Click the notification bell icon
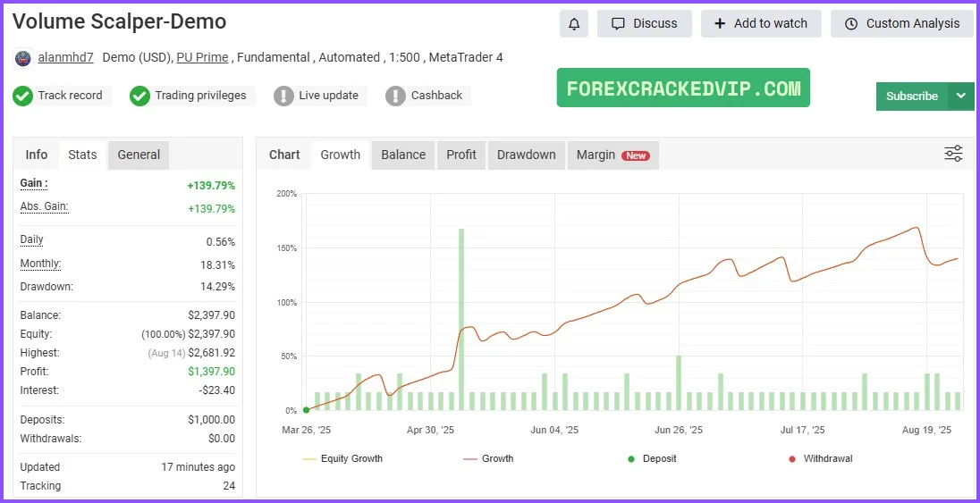Image resolution: width=980 pixels, height=503 pixels. (x=574, y=24)
